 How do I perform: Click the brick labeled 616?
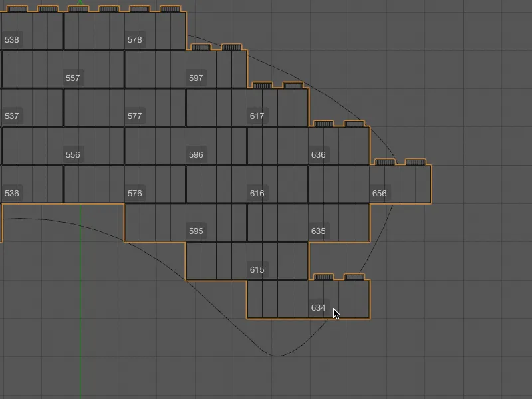point(257,193)
